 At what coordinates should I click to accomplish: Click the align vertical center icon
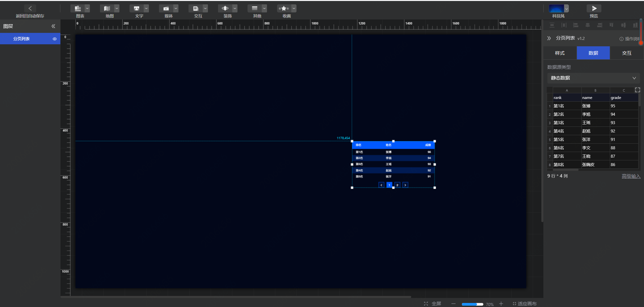623,25
